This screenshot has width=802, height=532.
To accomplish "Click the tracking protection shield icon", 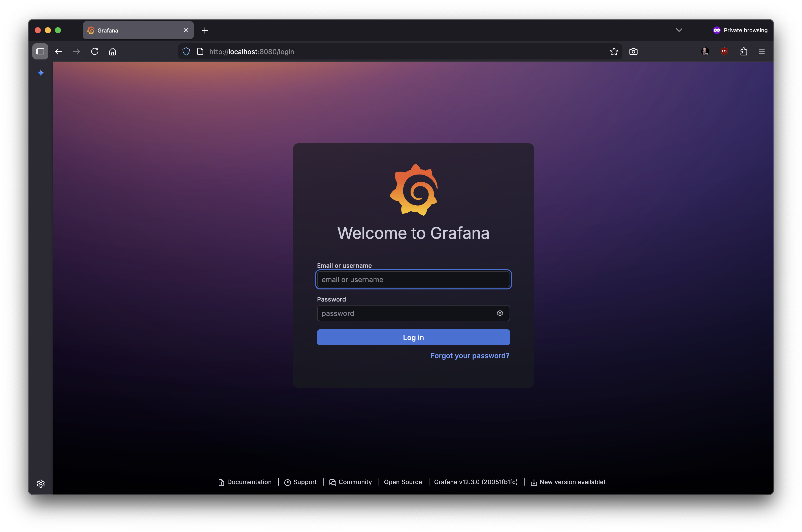I will click(186, 52).
